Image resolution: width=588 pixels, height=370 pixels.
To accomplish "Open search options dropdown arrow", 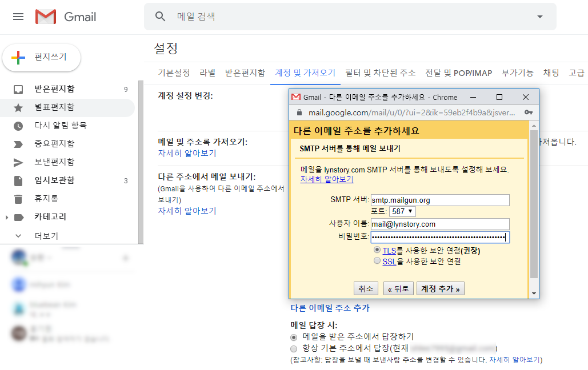I will pos(540,17).
